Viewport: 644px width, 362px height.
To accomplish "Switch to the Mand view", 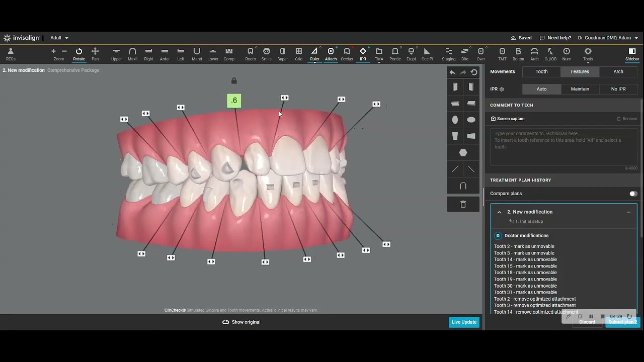I will (x=197, y=54).
